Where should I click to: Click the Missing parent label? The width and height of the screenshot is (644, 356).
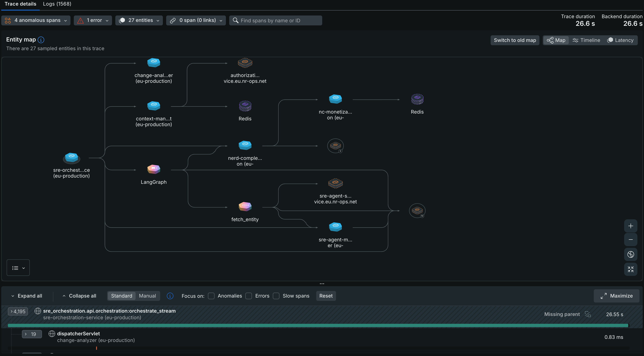tap(562, 314)
